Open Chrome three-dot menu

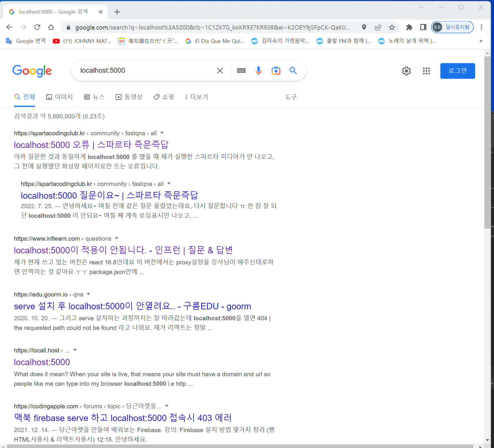[x=482, y=27]
